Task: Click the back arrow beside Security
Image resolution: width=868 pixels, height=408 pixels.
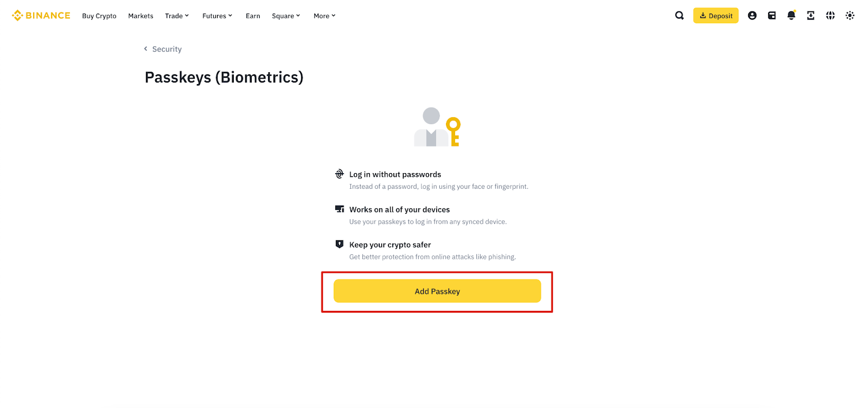Action: click(145, 49)
